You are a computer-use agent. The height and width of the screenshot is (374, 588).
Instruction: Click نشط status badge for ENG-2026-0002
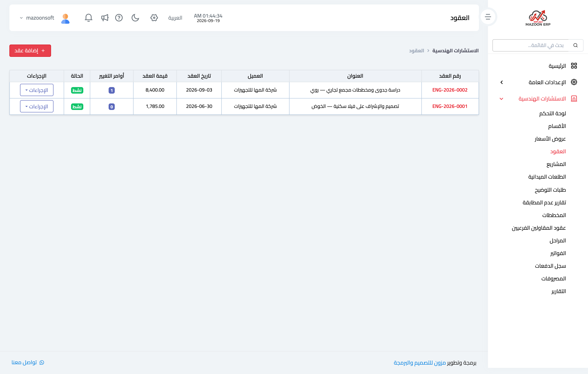(x=77, y=90)
